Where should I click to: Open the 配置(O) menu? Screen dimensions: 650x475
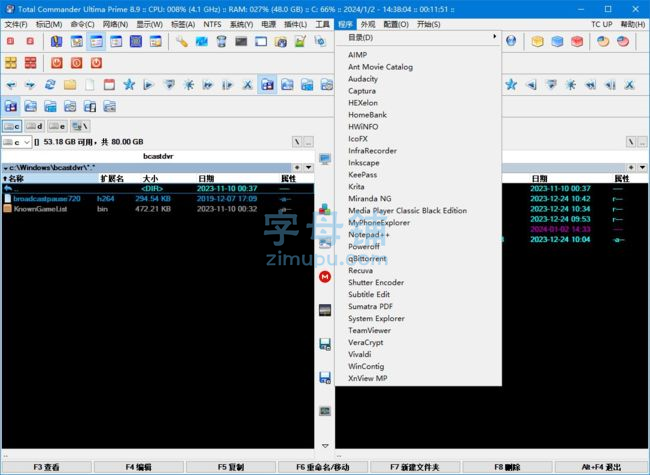(396, 24)
